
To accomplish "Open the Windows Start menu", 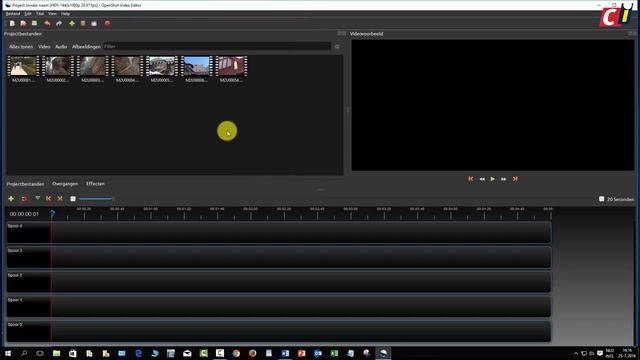I will pyautogui.click(x=7, y=353).
